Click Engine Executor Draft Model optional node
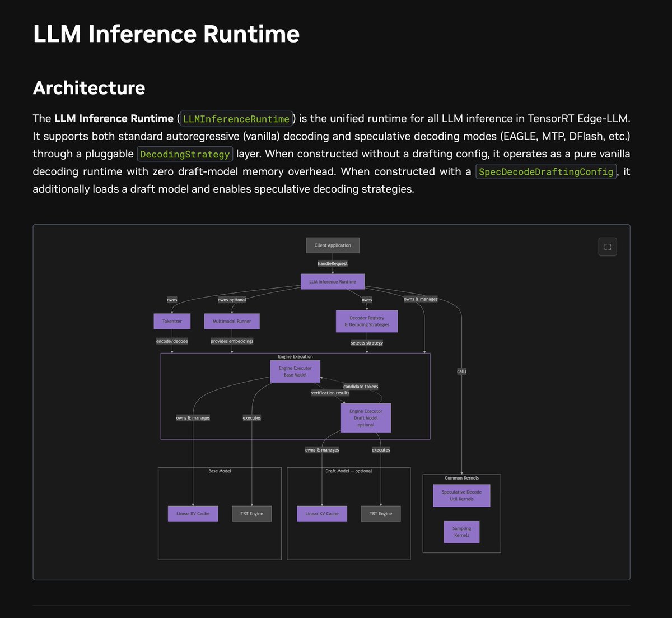Viewport: 672px width, 618px height. point(366,418)
